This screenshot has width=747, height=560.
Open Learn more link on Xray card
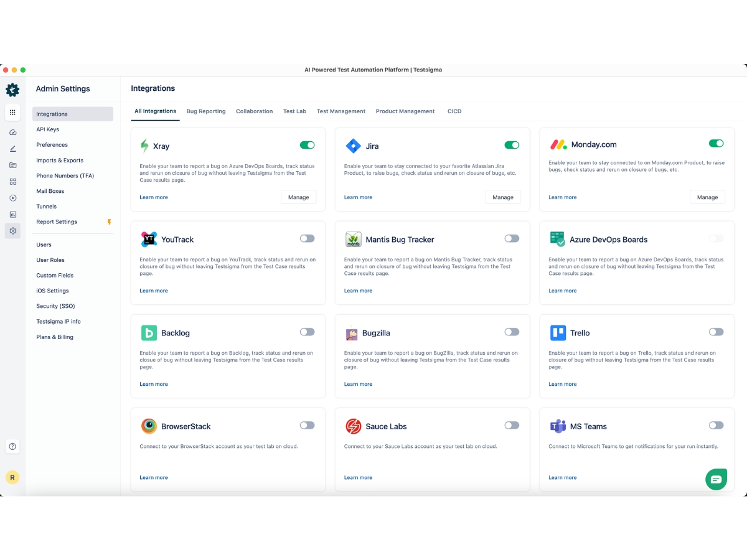point(154,197)
